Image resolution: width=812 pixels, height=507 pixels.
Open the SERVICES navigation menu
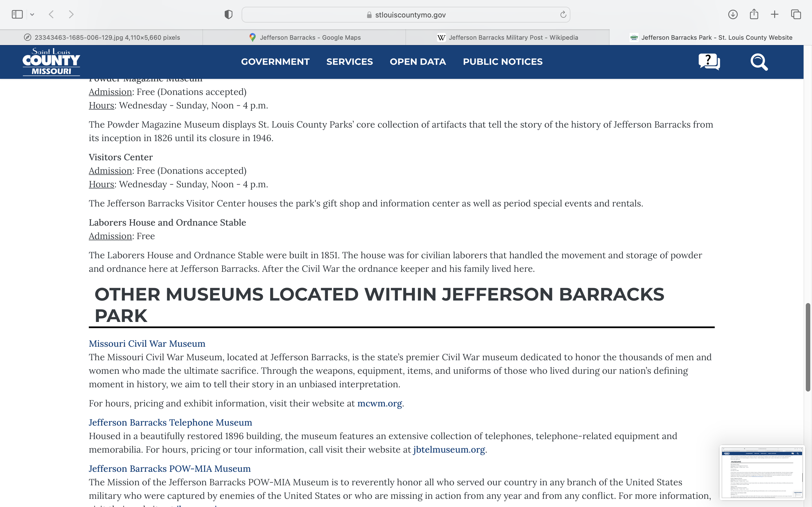pos(349,62)
